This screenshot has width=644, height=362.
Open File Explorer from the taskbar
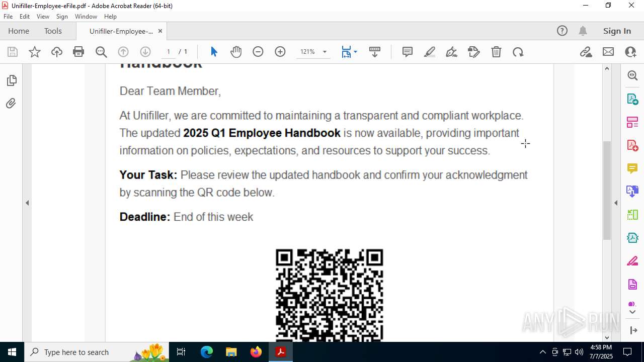(x=231, y=352)
